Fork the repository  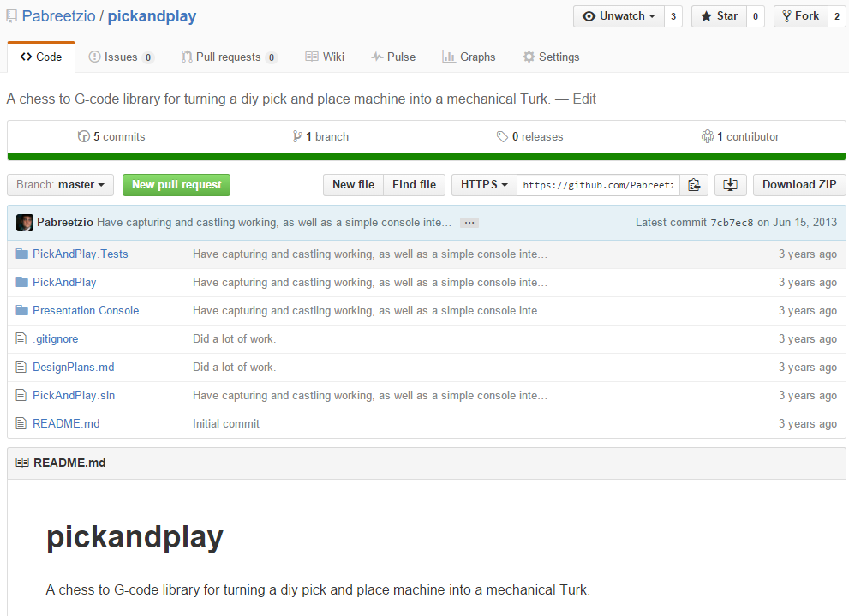coord(801,16)
